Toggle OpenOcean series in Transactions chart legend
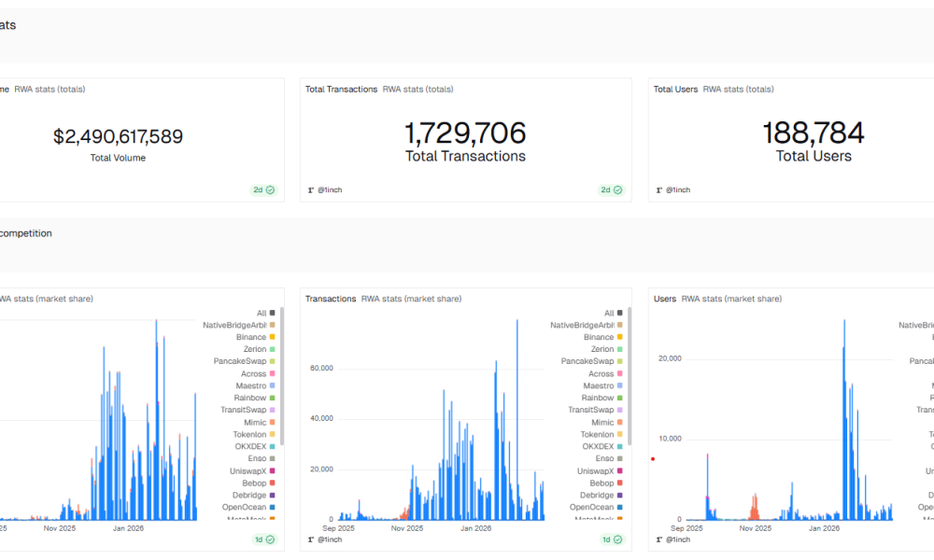 coord(591,508)
